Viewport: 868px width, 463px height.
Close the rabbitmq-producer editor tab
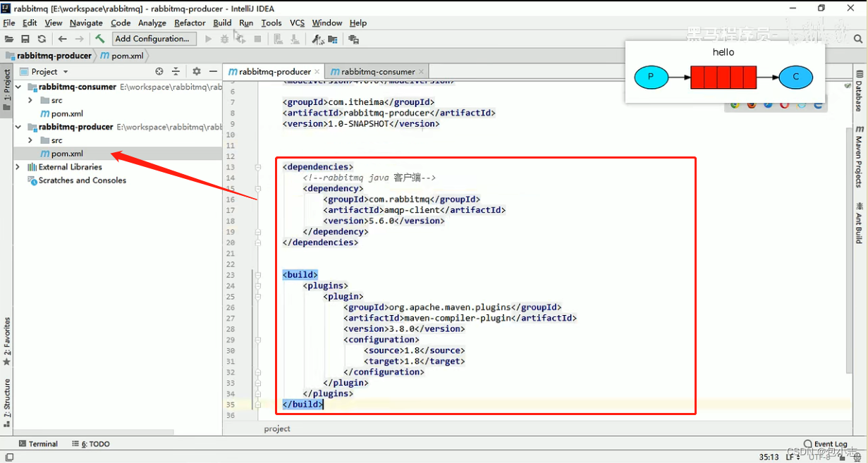[317, 71]
